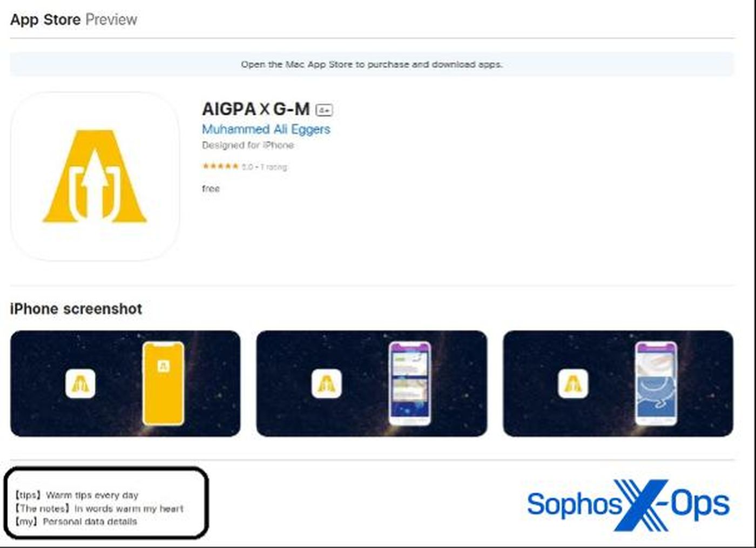Open the first iPhone screenshot with yellow phone

click(x=125, y=383)
